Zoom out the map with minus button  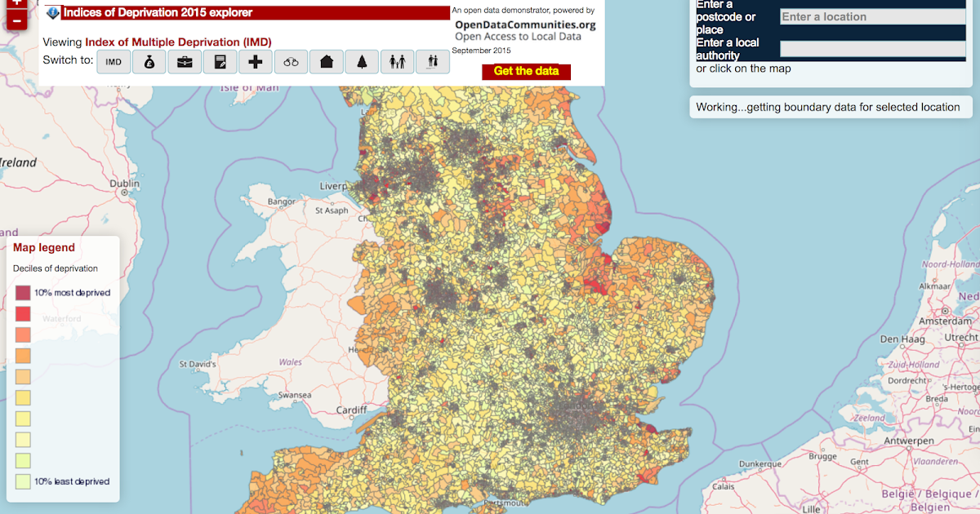(17, 20)
